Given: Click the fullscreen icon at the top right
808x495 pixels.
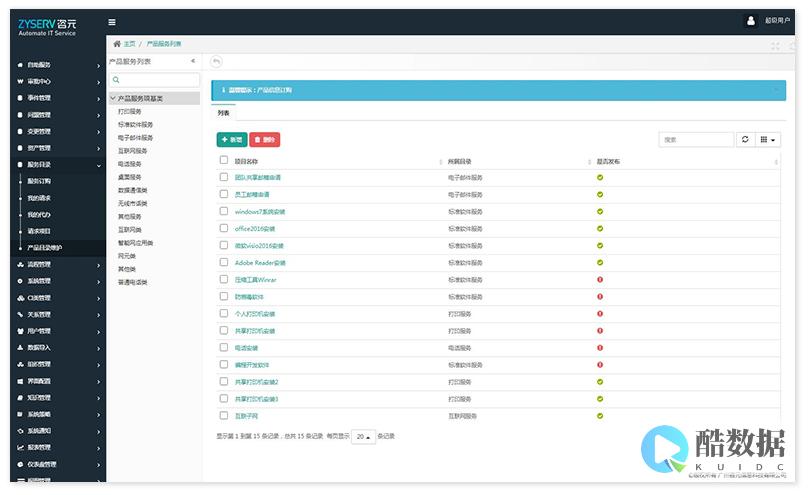Looking at the screenshot, I should pos(775,46).
